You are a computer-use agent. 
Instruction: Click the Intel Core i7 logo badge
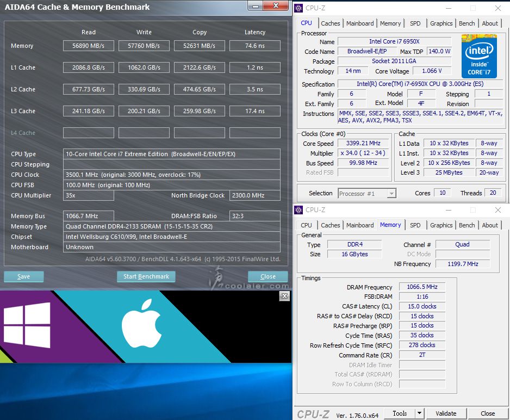pos(479,56)
